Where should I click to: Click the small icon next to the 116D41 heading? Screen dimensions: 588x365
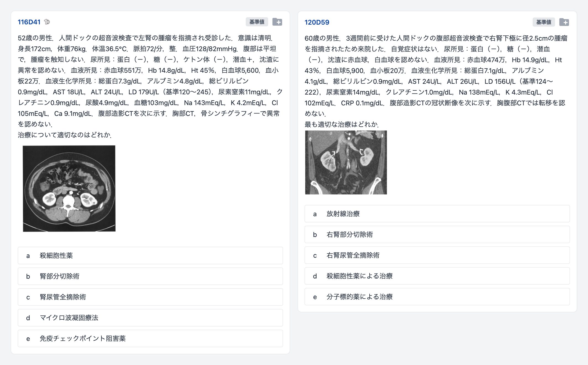(x=47, y=22)
